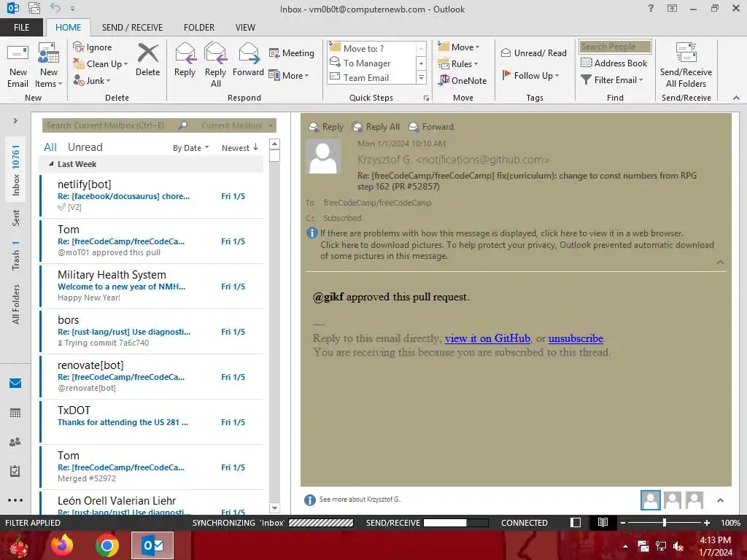The image size is (747, 560).
Task: Open the Sent folder in sidebar
Action: coord(16,217)
